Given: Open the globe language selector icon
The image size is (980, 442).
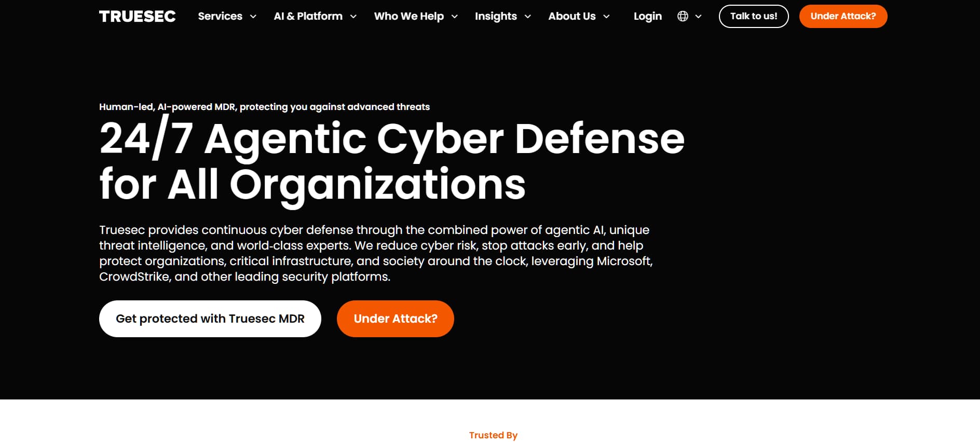Looking at the screenshot, I should [683, 16].
